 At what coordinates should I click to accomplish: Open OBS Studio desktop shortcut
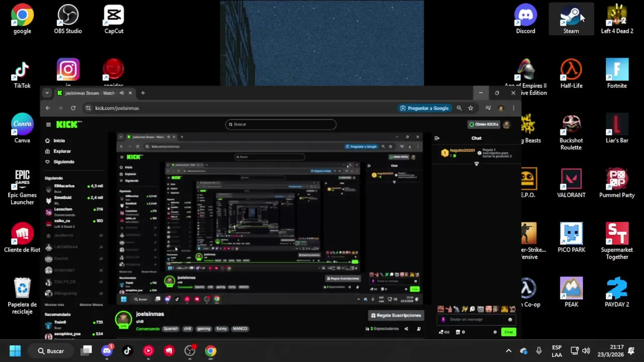click(68, 20)
